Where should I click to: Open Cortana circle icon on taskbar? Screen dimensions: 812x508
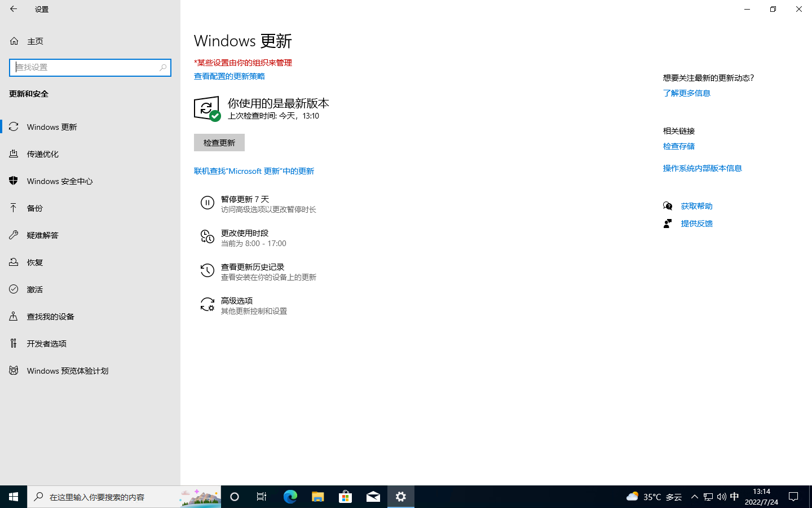click(x=235, y=497)
